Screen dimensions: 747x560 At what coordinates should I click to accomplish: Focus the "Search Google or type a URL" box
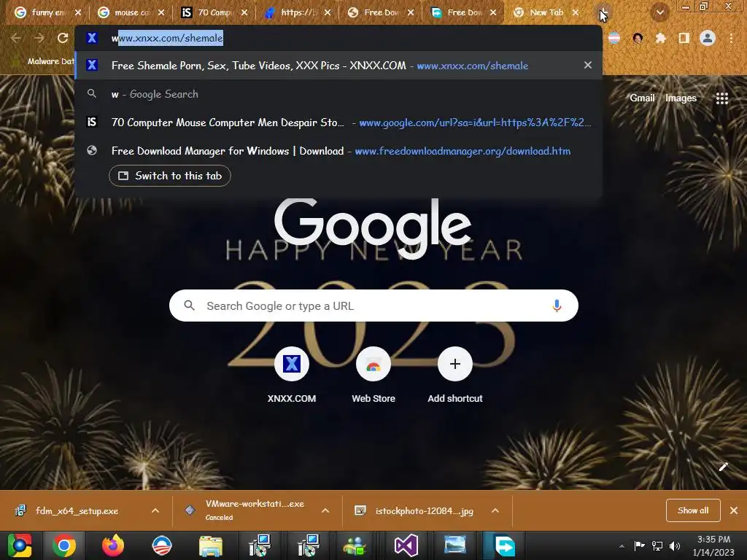pyautogui.click(x=373, y=306)
